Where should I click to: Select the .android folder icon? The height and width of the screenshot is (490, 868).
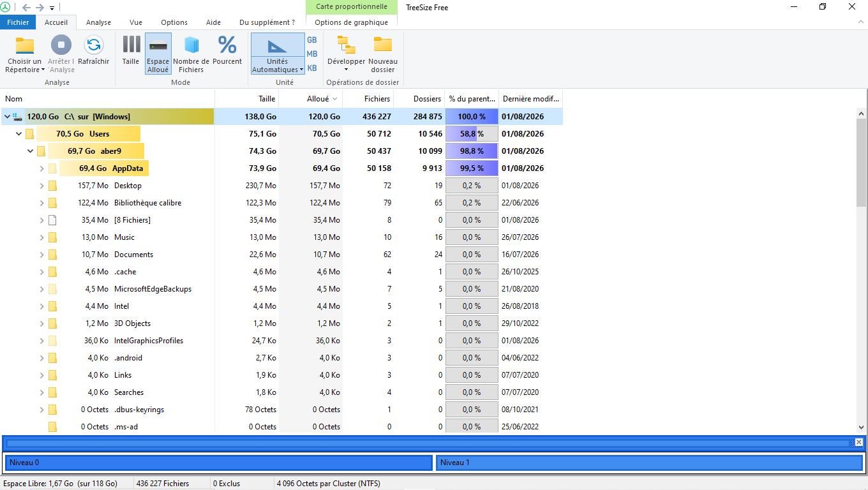tap(52, 358)
